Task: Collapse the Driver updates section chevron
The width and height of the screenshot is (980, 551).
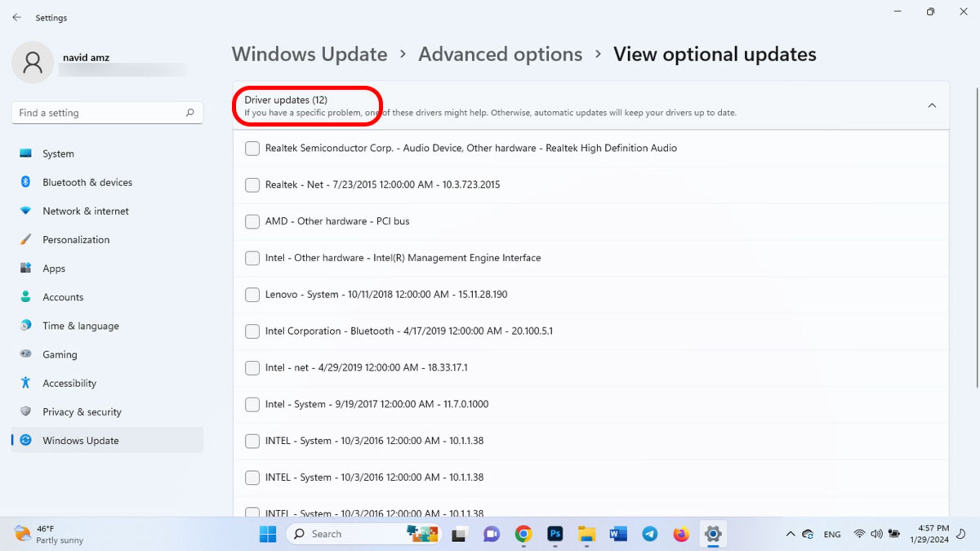Action: coord(932,106)
